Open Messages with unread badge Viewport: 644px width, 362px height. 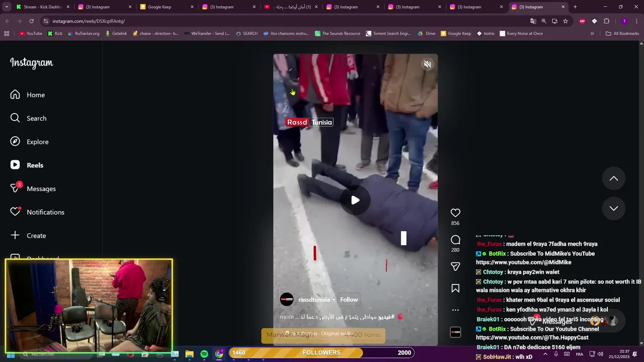33,189
